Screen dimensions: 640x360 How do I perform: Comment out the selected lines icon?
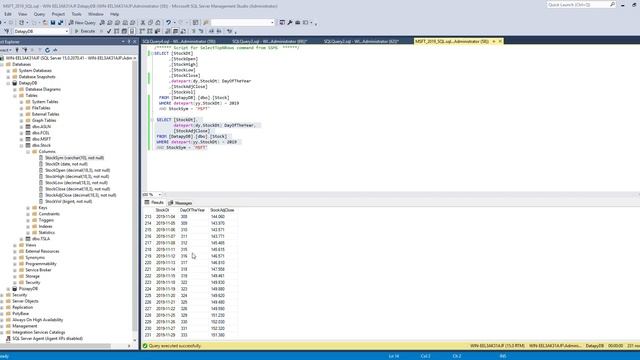coord(194,31)
